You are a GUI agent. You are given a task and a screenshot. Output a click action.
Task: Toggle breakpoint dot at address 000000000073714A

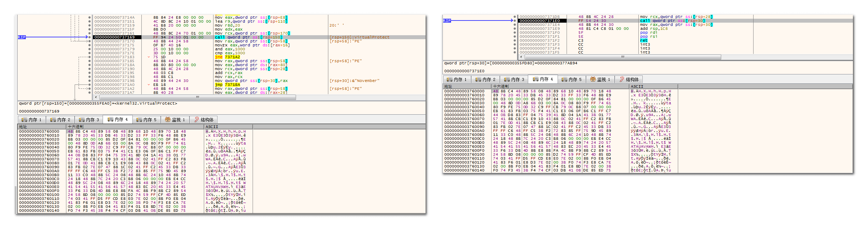click(90, 17)
